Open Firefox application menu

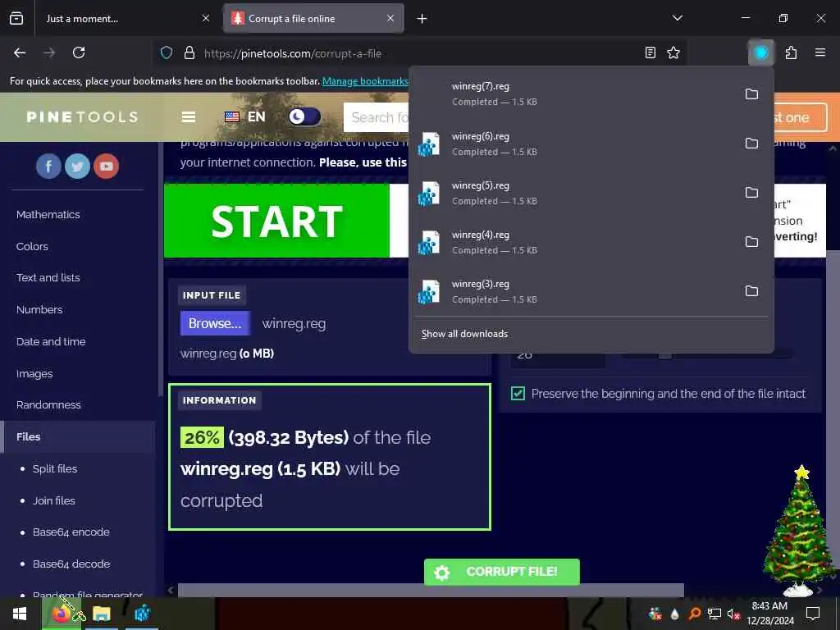pyautogui.click(x=820, y=52)
